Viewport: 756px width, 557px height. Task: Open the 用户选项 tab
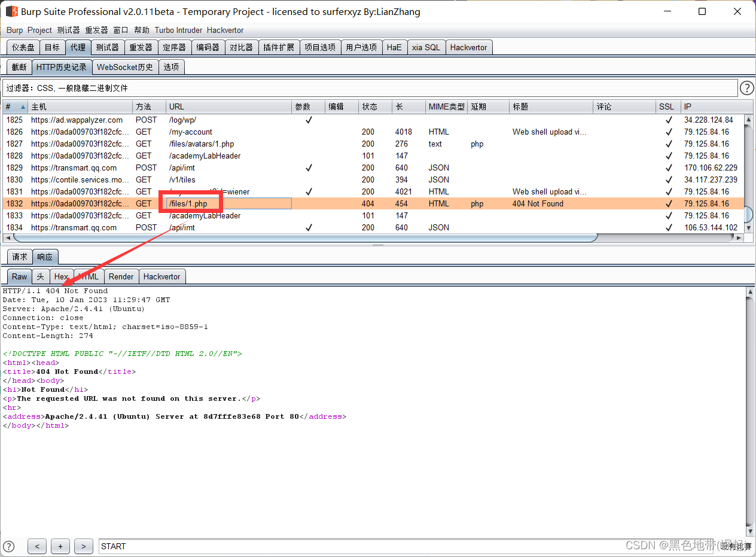[x=361, y=47]
